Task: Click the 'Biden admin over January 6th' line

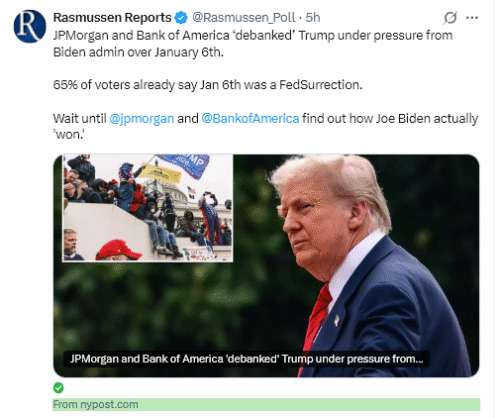Action: click(138, 52)
